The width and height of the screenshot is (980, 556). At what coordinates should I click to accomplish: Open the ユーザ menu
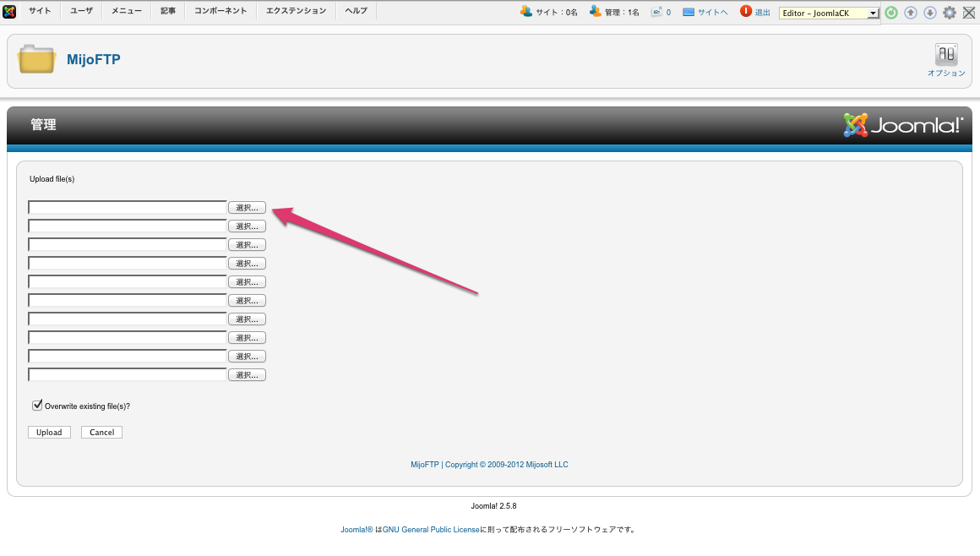click(x=81, y=11)
